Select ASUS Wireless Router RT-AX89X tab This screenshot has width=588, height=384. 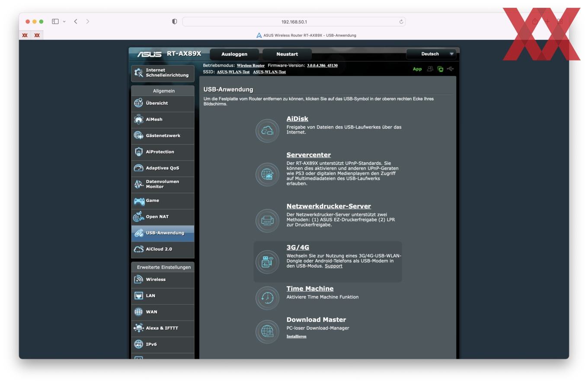[306, 35]
